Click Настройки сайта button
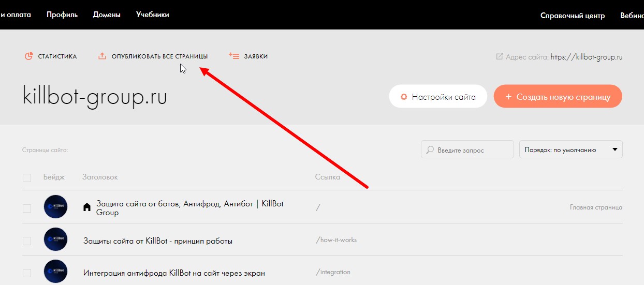This screenshot has width=644, height=285. point(438,96)
